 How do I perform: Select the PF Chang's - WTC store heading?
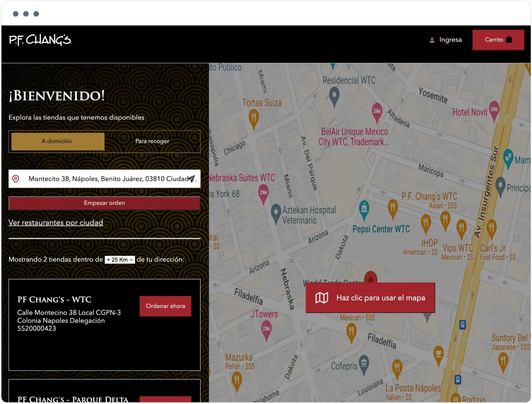[x=54, y=300]
